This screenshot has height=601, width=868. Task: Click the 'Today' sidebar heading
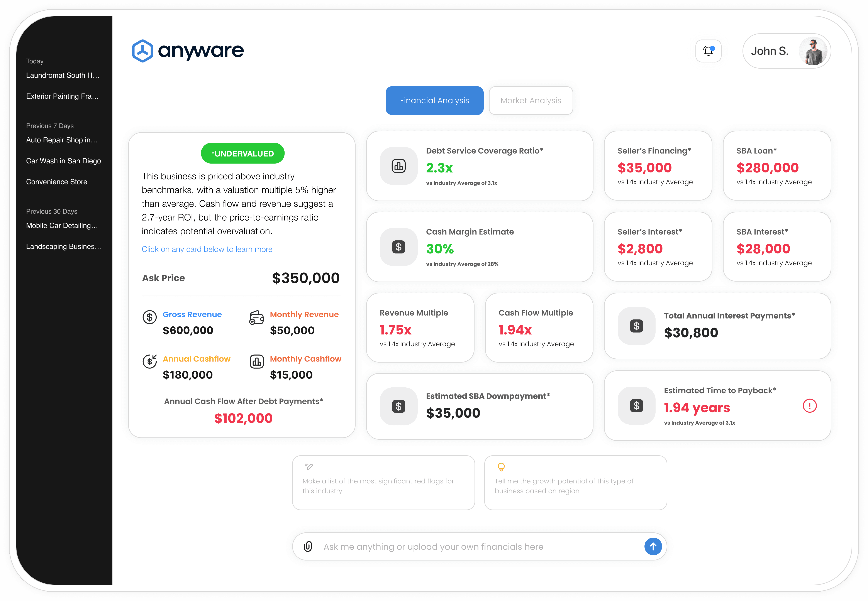(x=35, y=61)
